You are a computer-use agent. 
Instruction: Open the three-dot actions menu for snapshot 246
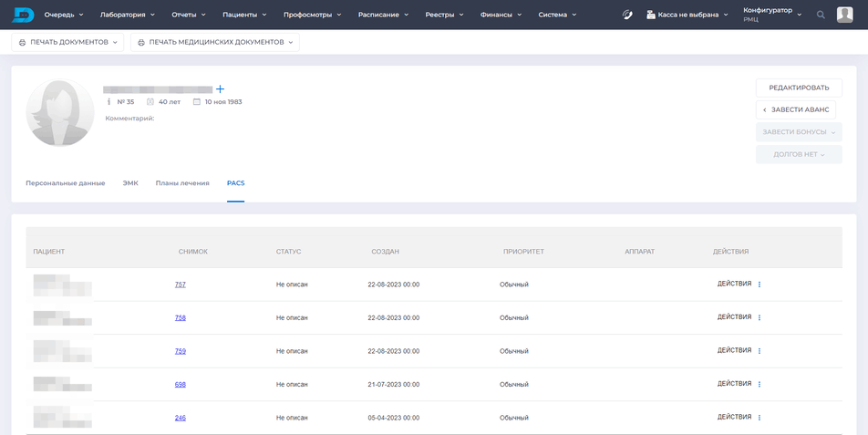759,418
